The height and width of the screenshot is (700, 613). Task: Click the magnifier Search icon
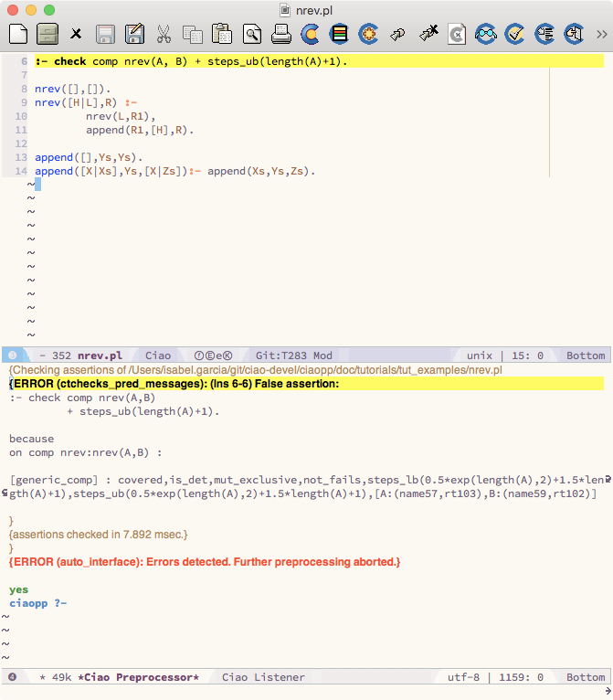pyautogui.click(x=251, y=35)
